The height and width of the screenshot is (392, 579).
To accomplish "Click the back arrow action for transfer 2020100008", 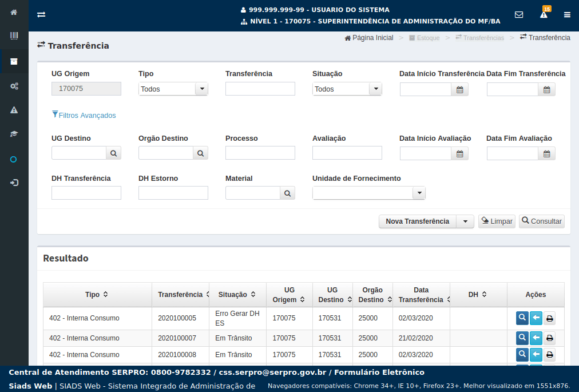I will coord(536,354).
